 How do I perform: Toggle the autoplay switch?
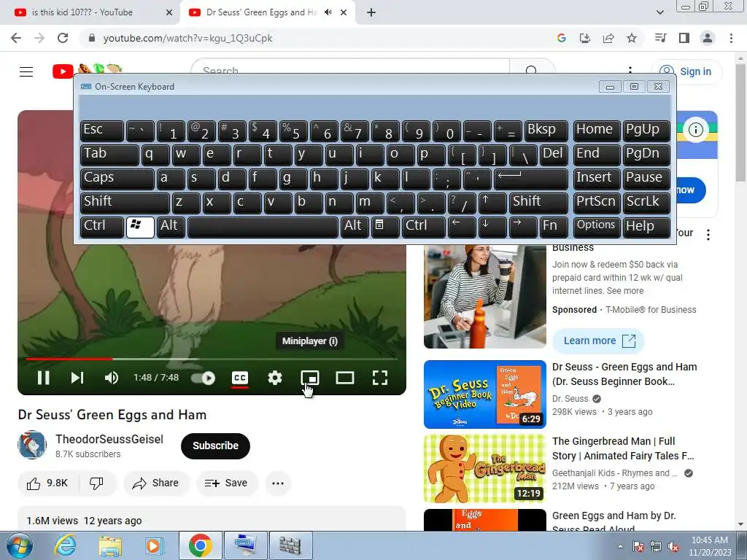click(204, 378)
